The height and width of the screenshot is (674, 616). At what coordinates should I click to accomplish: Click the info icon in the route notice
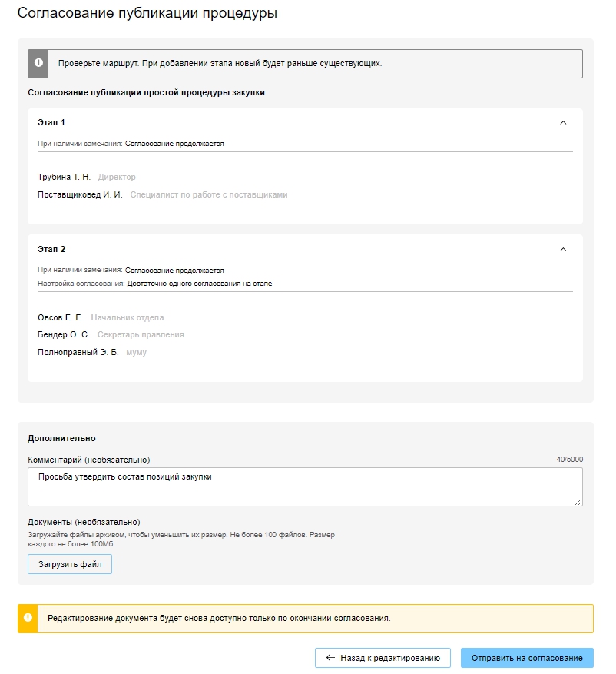[x=38, y=64]
